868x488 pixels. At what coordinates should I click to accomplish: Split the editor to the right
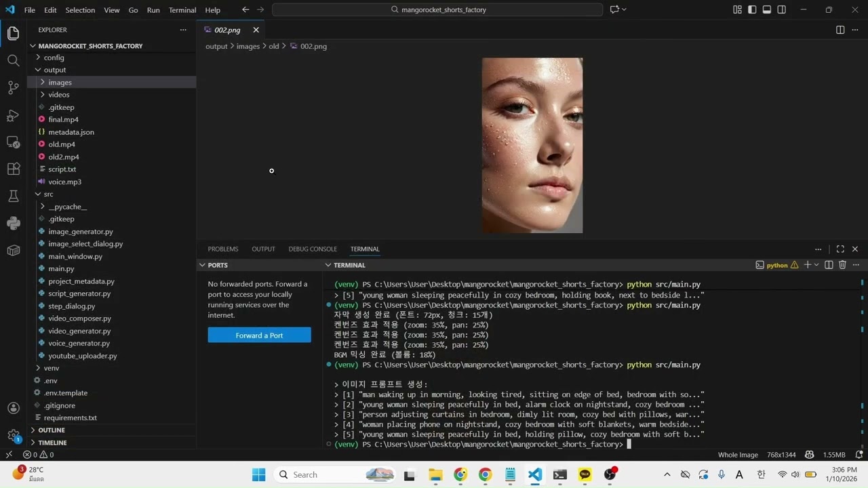point(840,30)
